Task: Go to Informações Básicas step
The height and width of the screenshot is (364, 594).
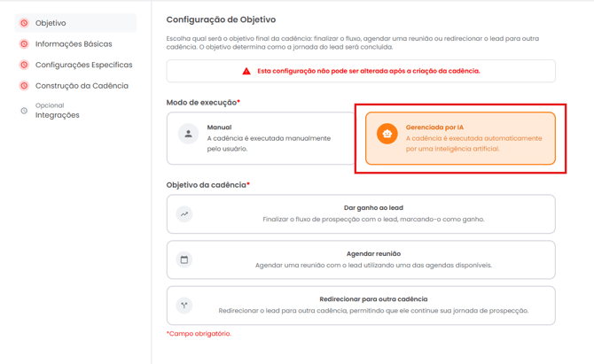Action: point(74,44)
